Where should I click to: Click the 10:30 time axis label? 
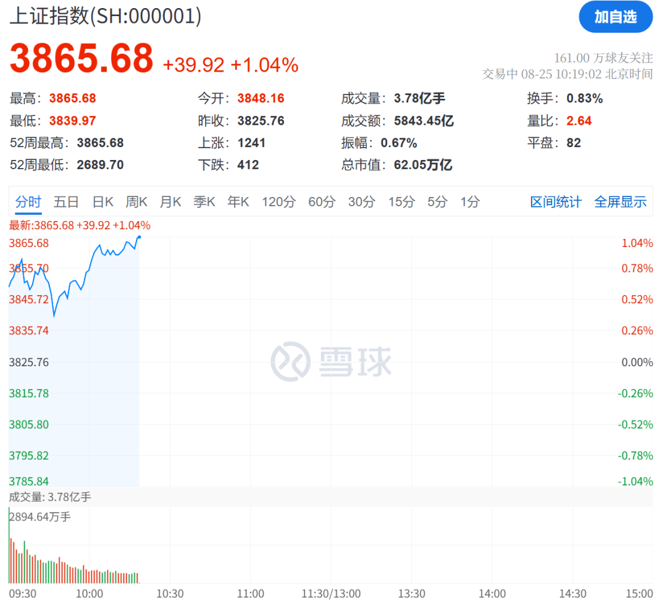click(x=170, y=594)
